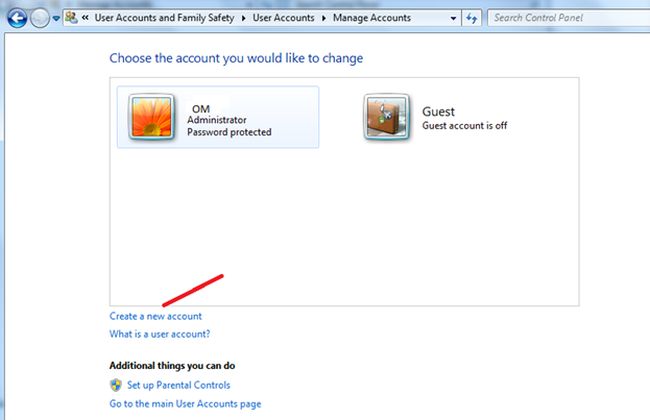
Task: Click the OM account flower picture
Action: tap(150, 116)
